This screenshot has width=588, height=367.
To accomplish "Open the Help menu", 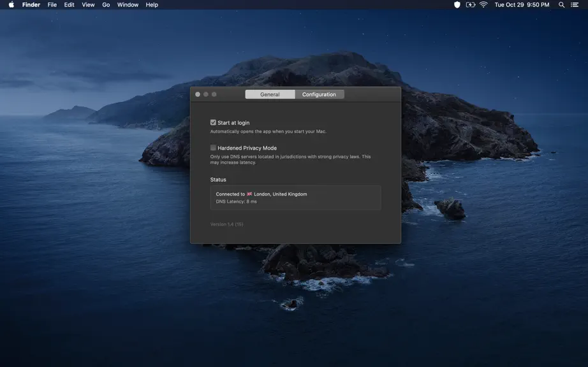I will pos(152,5).
